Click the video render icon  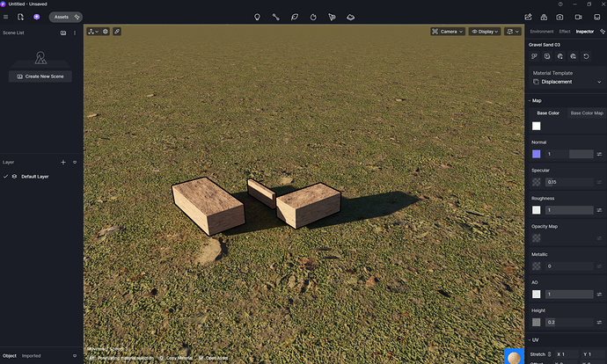[578, 17]
